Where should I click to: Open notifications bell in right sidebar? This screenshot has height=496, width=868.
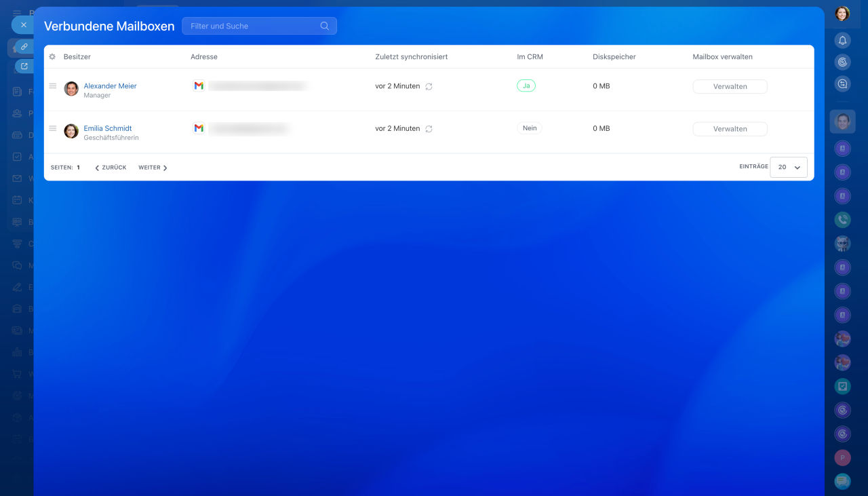click(x=842, y=41)
